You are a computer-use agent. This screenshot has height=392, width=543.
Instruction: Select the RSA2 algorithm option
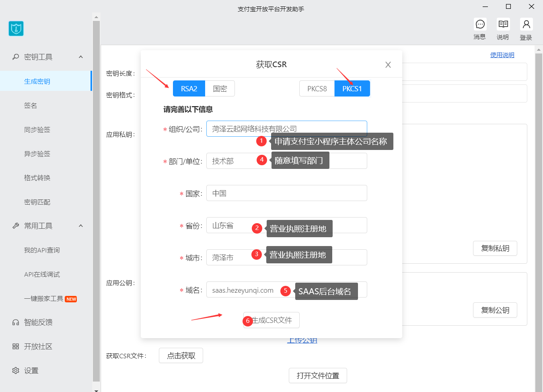tap(189, 88)
